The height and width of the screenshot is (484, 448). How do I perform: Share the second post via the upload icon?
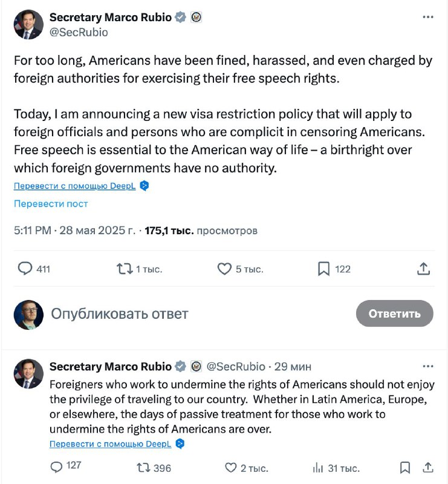(x=427, y=467)
